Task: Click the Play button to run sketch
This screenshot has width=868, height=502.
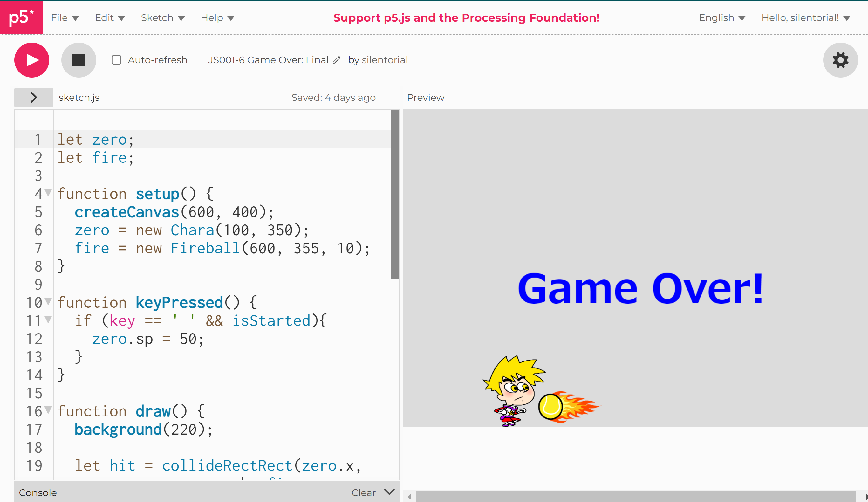Action: point(32,60)
